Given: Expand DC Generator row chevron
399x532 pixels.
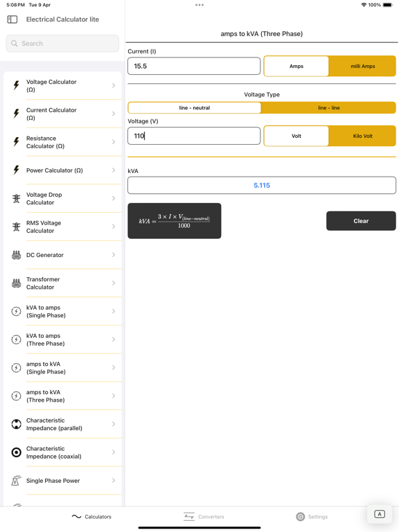Looking at the screenshot, I should (114, 255).
